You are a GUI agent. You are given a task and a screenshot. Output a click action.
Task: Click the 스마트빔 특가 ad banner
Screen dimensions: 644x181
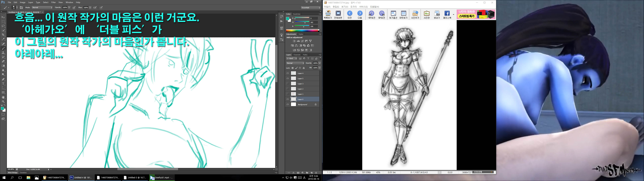click(x=476, y=14)
